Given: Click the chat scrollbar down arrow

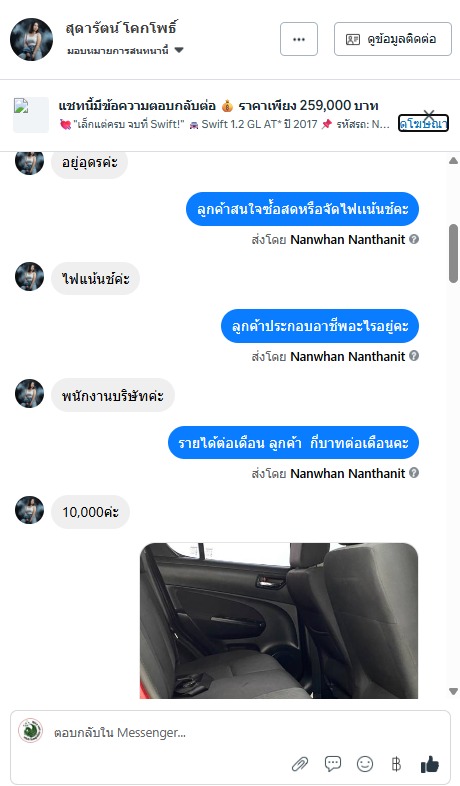Looking at the screenshot, I should coord(453,691).
